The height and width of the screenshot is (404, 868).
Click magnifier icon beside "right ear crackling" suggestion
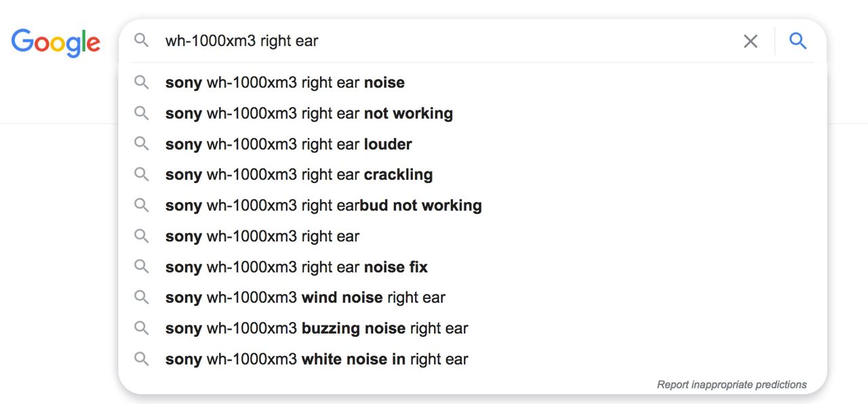141,174
